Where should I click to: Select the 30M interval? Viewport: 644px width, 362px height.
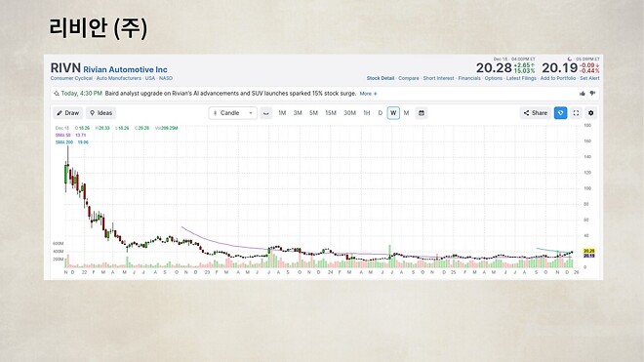(350, 113)
